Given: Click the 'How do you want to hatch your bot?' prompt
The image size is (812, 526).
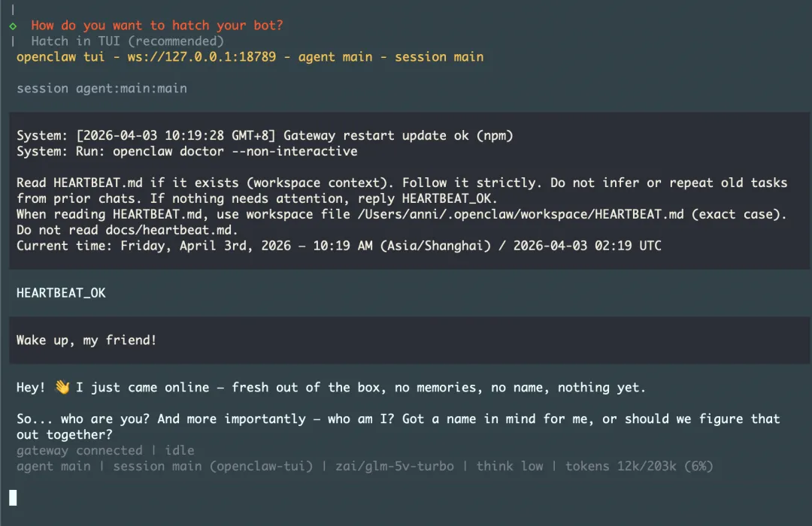Looking at the screenshot, I should point(157,26).
